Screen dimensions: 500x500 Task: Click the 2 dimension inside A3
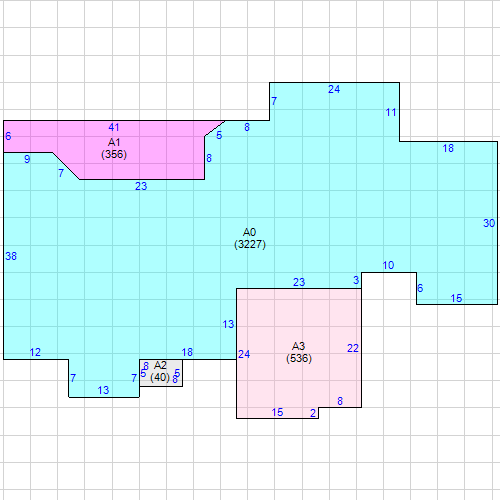click(313, 413)
